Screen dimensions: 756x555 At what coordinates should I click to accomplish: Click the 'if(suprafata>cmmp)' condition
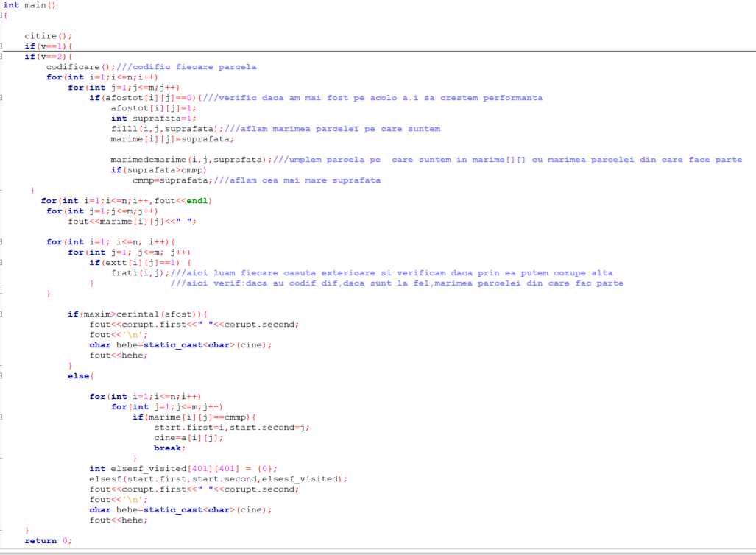(158, 170)
